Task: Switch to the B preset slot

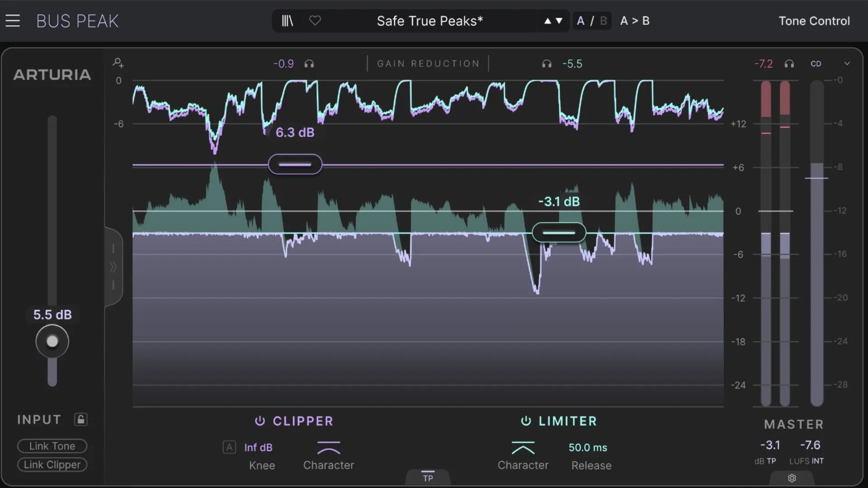Action: coord(604,20)
